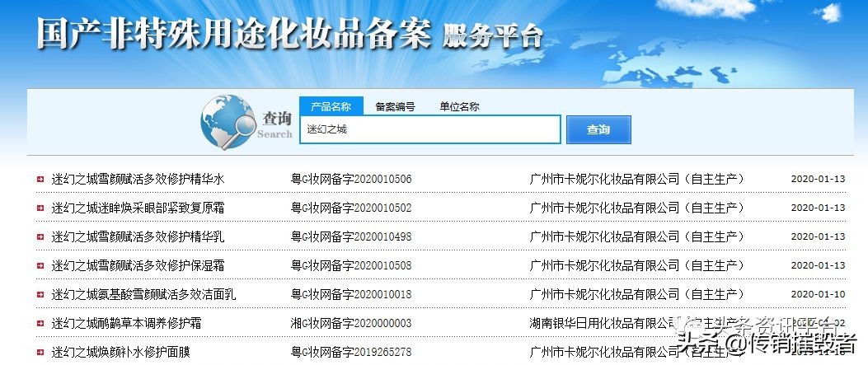Open product 迷幻之城焕颜补水修护面膜

pos(120,352)
